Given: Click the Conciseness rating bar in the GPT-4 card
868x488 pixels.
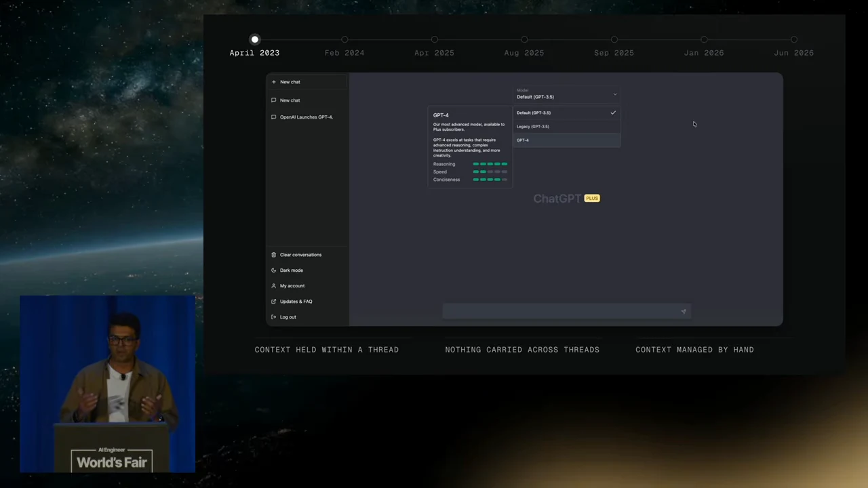Looking at the screenshot, I should click(x=490, y=180).
